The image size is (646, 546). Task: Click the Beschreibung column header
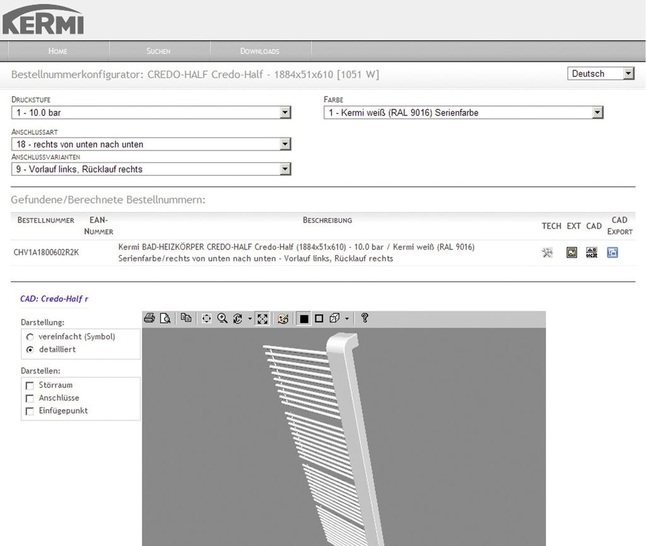pos(328,220)
